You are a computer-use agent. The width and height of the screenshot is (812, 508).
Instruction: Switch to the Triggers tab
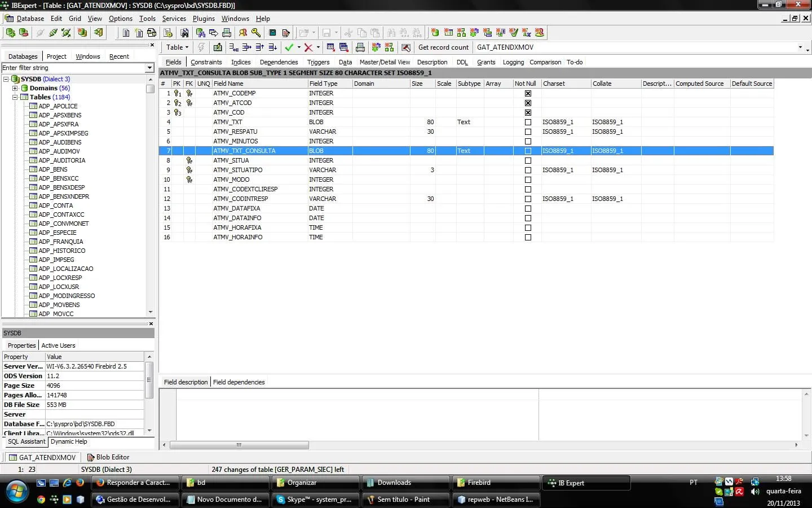[318, 62]
